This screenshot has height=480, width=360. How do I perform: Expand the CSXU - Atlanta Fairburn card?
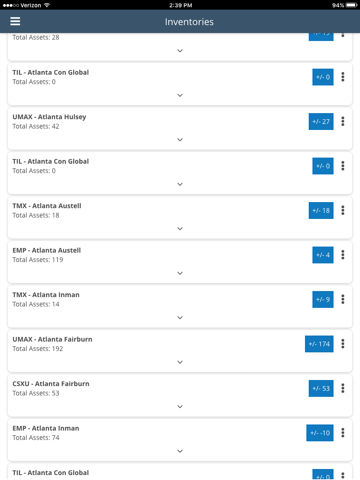tap(180, 406)
